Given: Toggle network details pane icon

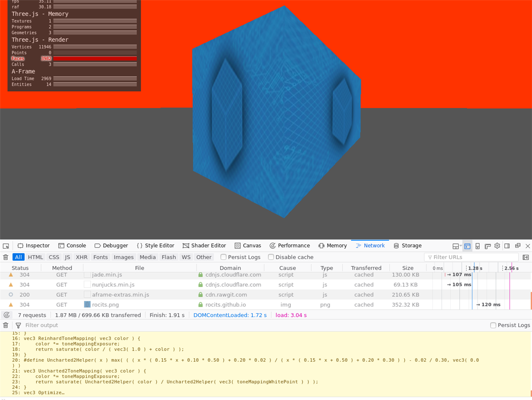Looking at the screenshot, I should tap(526, 257).
